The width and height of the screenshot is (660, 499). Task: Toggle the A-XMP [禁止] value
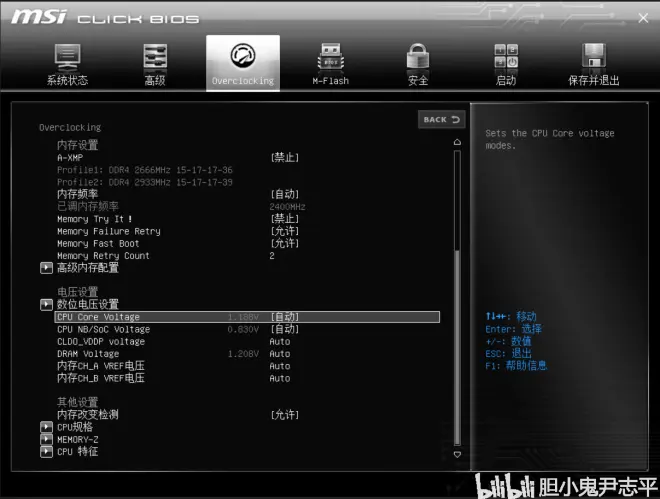tap(285, 158)
